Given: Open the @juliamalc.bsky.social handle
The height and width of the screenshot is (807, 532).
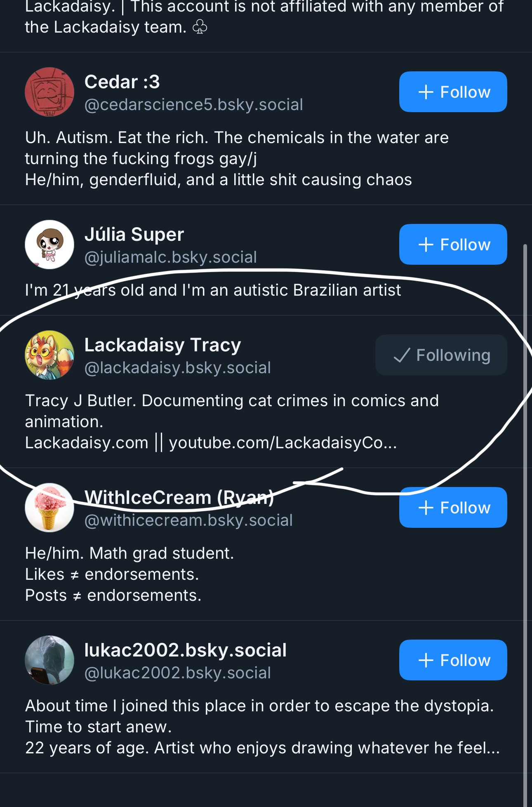Looking at the screenshot, I should [170, 257].
